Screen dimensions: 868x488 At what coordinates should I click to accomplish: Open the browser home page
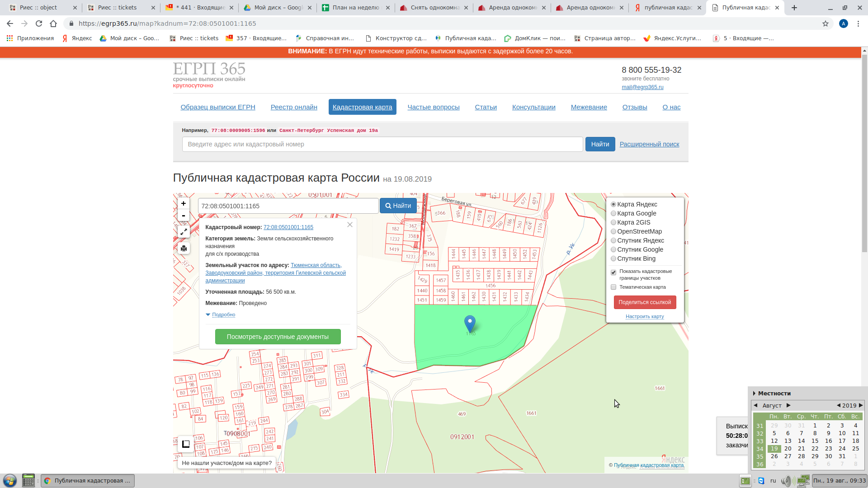click(x=53, y=23)
